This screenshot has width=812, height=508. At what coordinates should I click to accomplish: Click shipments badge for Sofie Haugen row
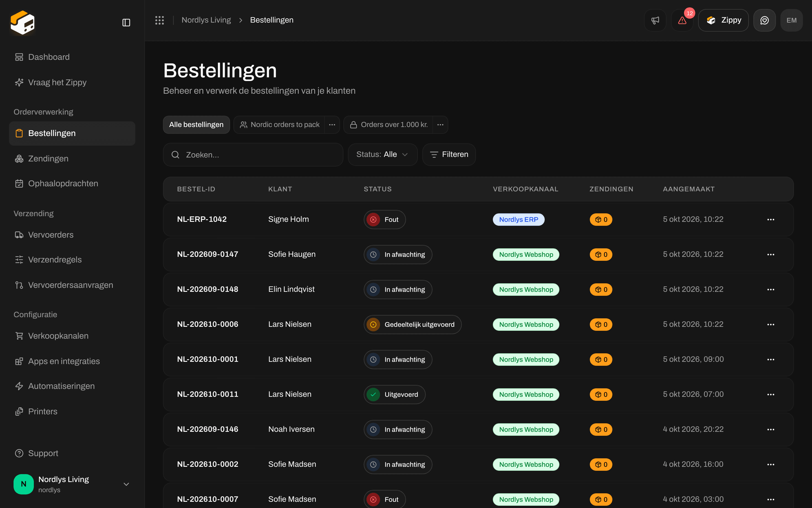[601, 254]
